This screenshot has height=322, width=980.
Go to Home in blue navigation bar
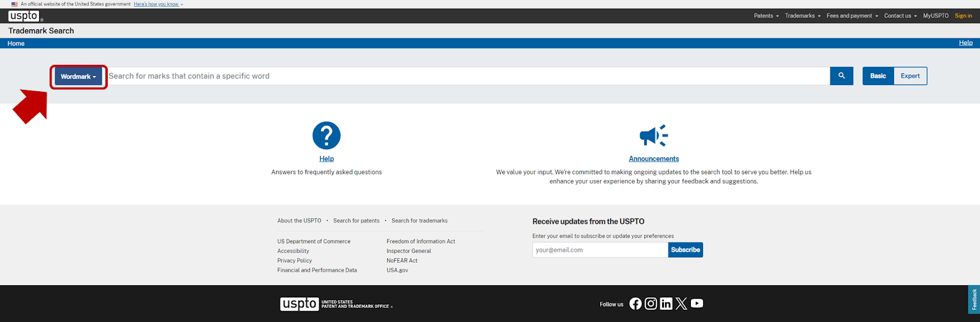point(16,43)
